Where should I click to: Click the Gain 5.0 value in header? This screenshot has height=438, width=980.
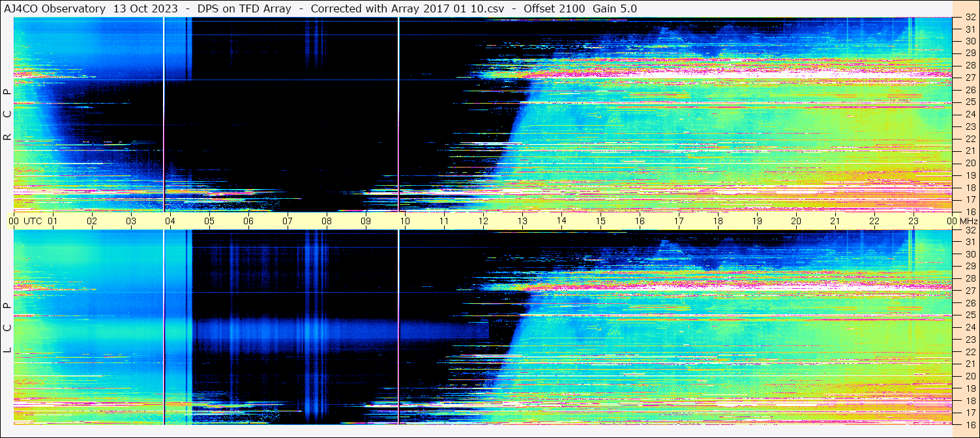[x=616, y=8]
